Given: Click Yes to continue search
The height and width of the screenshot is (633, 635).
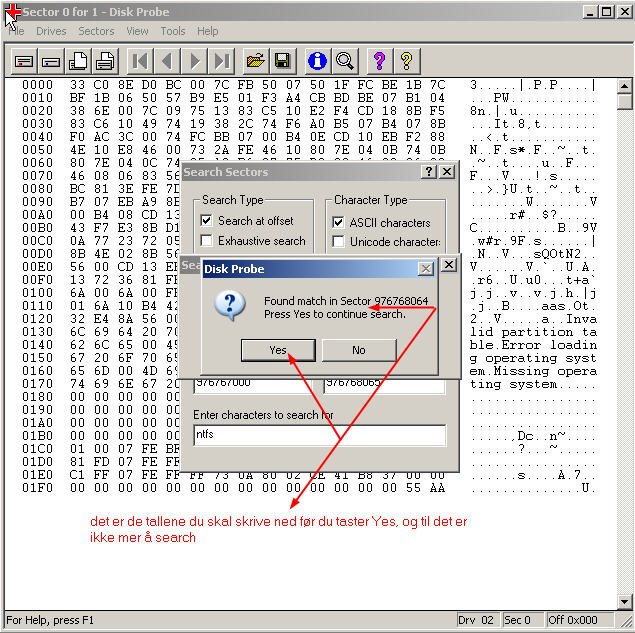Looking at the screenshot, I should [278, 350].
